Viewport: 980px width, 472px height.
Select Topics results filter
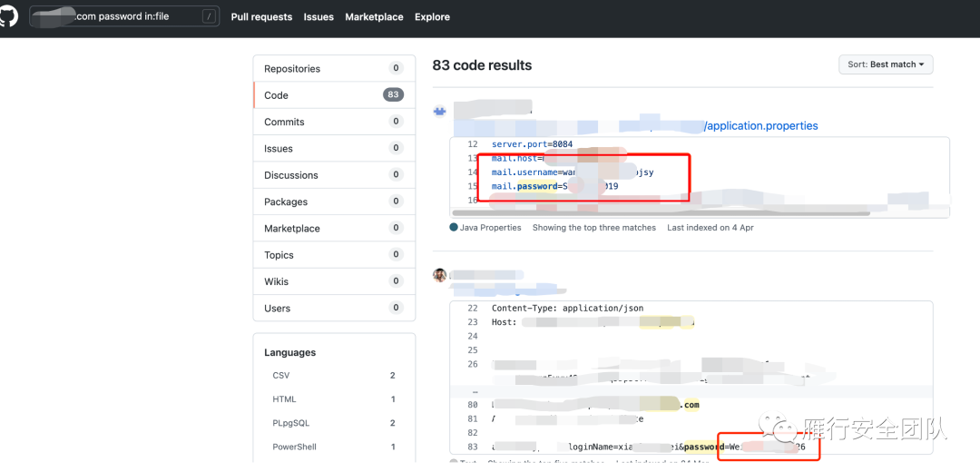(334, 255)
